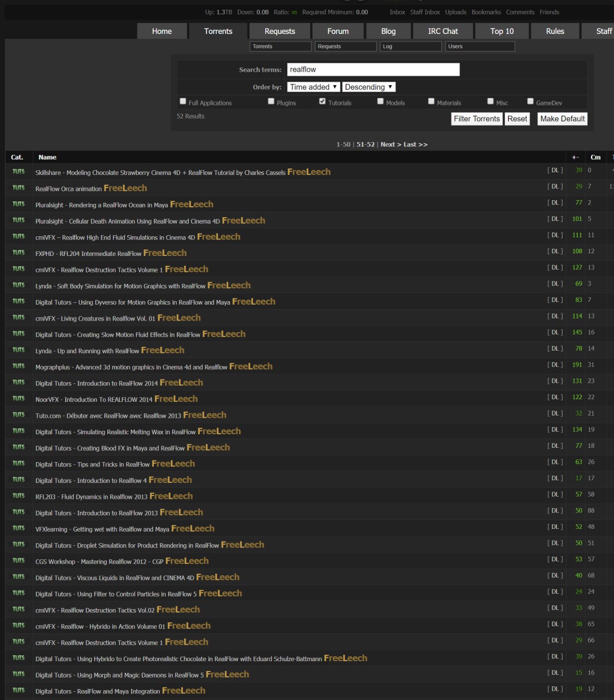The width and height of the screenshot is (614, 700).
Task: Download cmiVFX Realflow High End Fluid Simulations via DL
Action: [555, 235]
